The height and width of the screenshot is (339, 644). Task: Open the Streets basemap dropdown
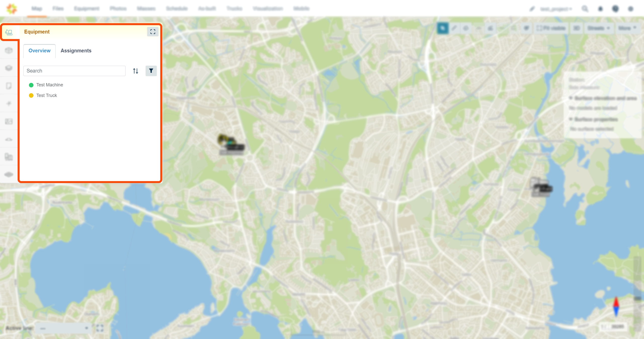click(x=599, y=28)
